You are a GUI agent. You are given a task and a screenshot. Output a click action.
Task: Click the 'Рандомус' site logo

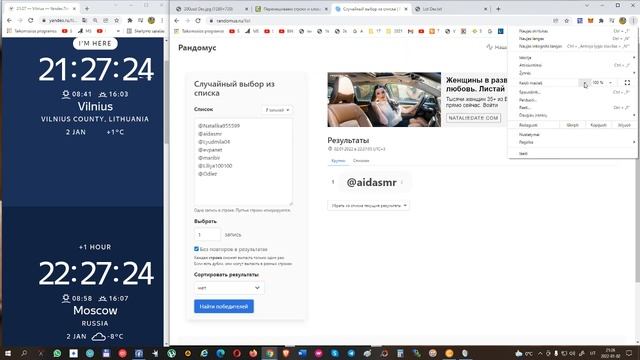pyautogui.click(x=197, y=48)
